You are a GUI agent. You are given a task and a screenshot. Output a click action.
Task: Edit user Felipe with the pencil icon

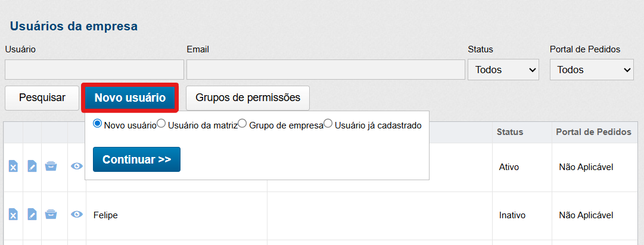32,215
